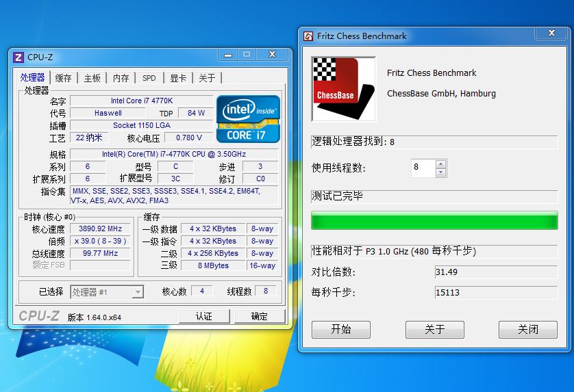This screenshot has width=574, height=392.
Task: Click the 认证 button
Action: coord(204,316)
